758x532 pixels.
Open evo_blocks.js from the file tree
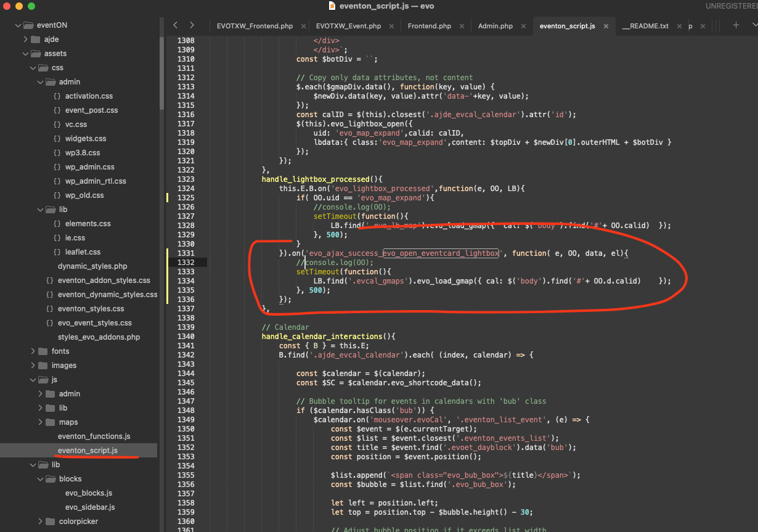pyautogui.click(x=89, y=493)
